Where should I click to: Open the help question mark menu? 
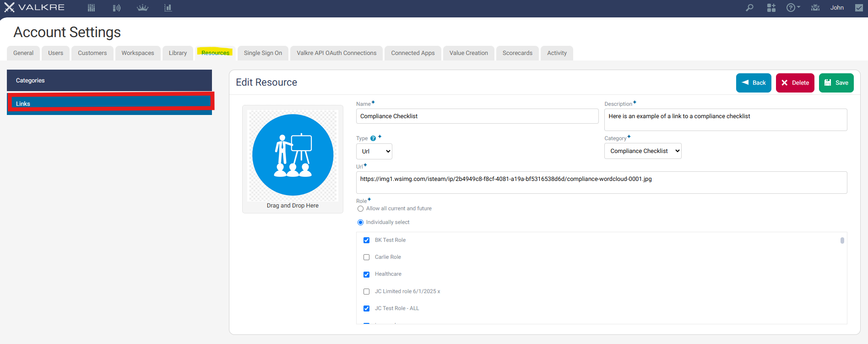[x=793, y=8]
